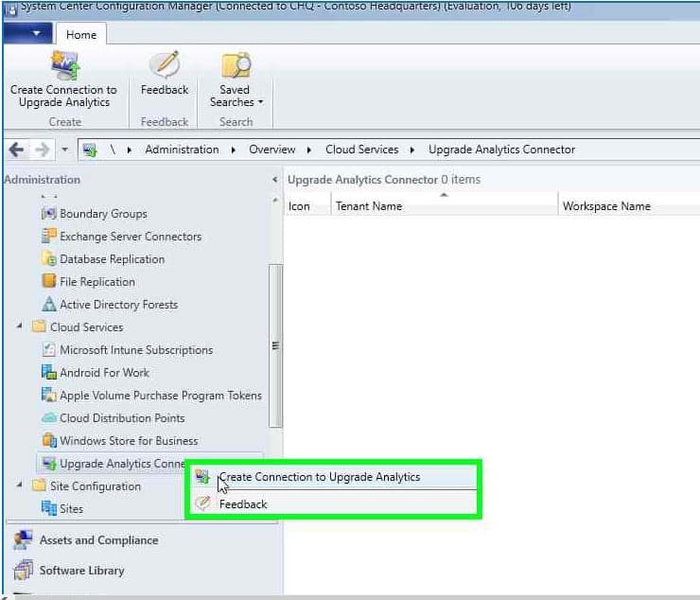Image resolution: width=700 pixels, height=600 pixels.
Task: Click the navigation pane vertical scrollbar thumb
Action: point(275,345)
